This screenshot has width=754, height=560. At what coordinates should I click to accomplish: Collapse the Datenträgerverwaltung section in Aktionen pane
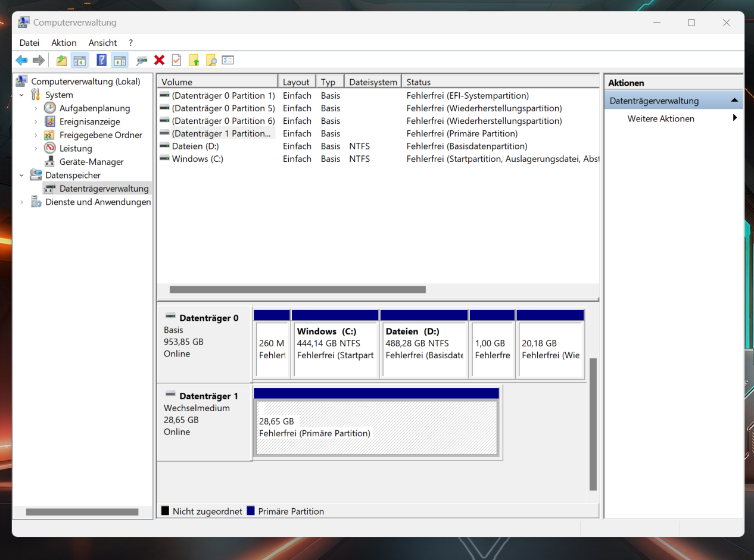click(734, 100)
